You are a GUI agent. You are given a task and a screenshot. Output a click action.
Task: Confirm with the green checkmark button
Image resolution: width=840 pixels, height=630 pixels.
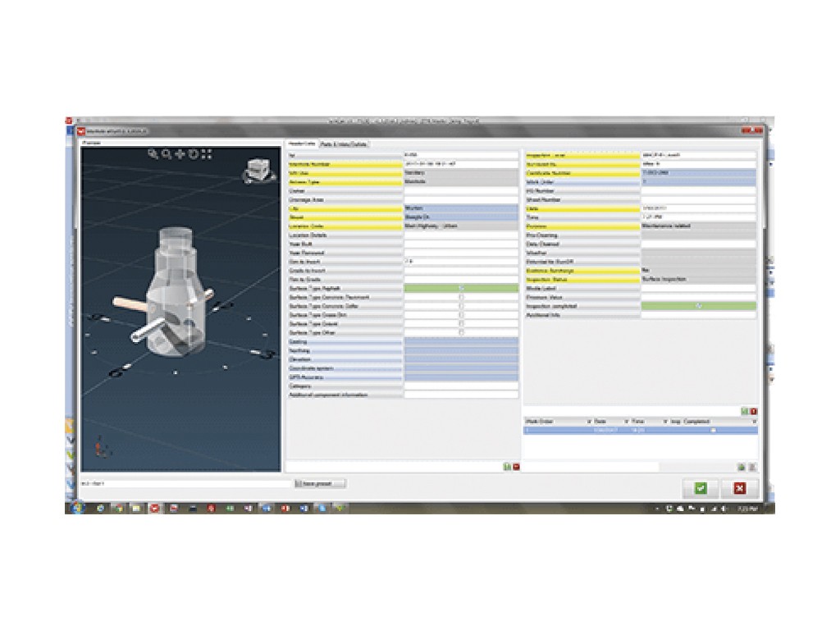(701, 488)
